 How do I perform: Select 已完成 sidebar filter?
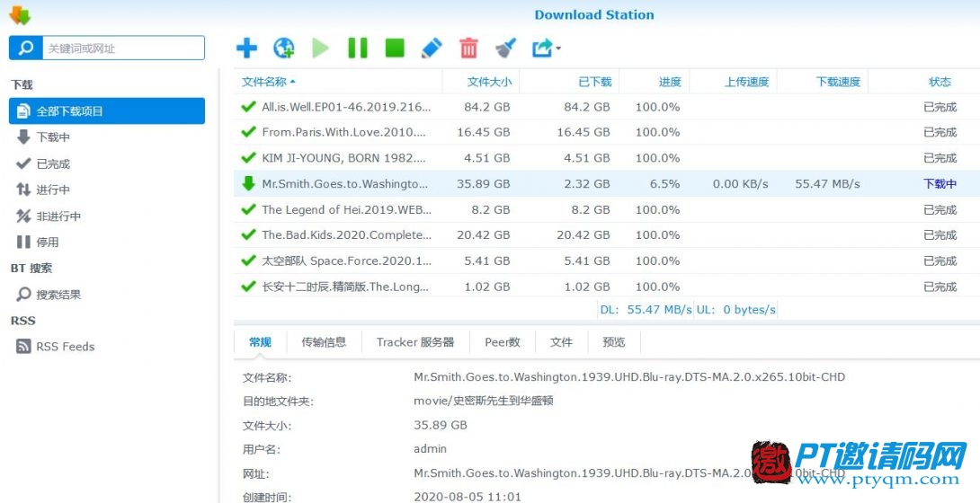click(107, 163)
